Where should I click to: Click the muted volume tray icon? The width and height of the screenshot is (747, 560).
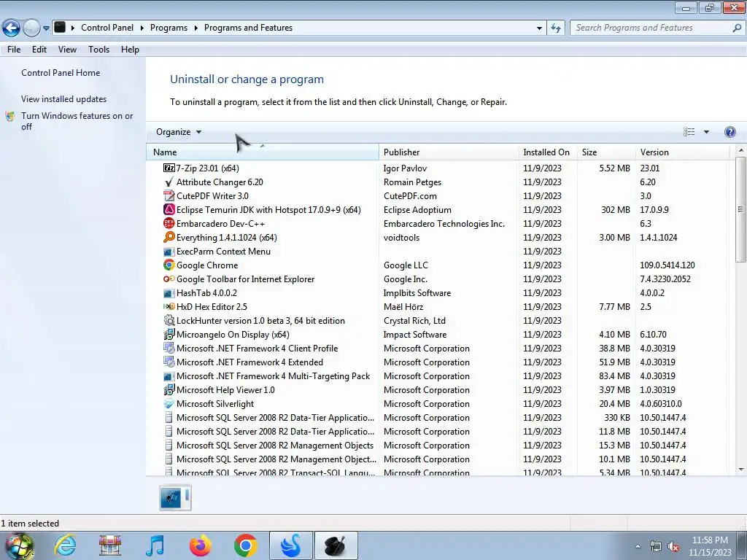tap(673, 547)
